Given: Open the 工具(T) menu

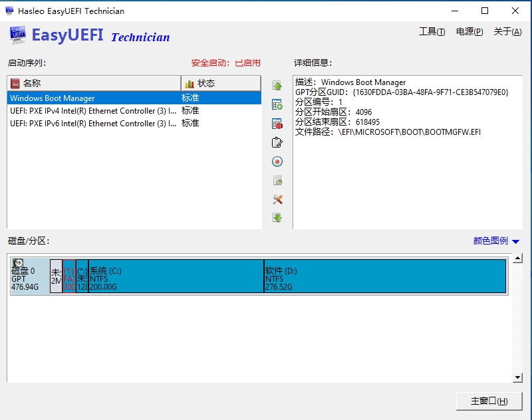Looking at the screenshot, I should pos(432,32).
